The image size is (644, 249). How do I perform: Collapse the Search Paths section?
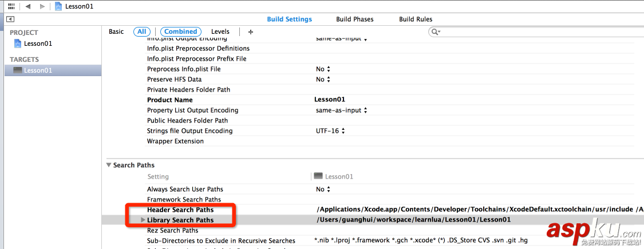point(109,165)
